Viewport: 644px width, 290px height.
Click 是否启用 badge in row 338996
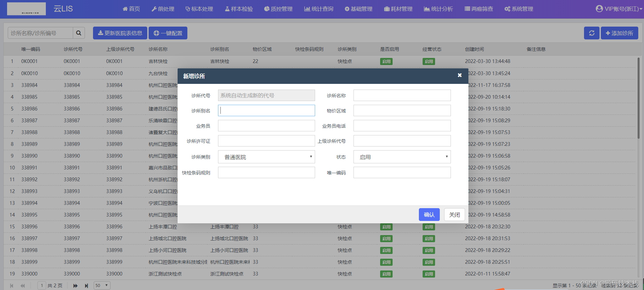[x=386, y=227]
